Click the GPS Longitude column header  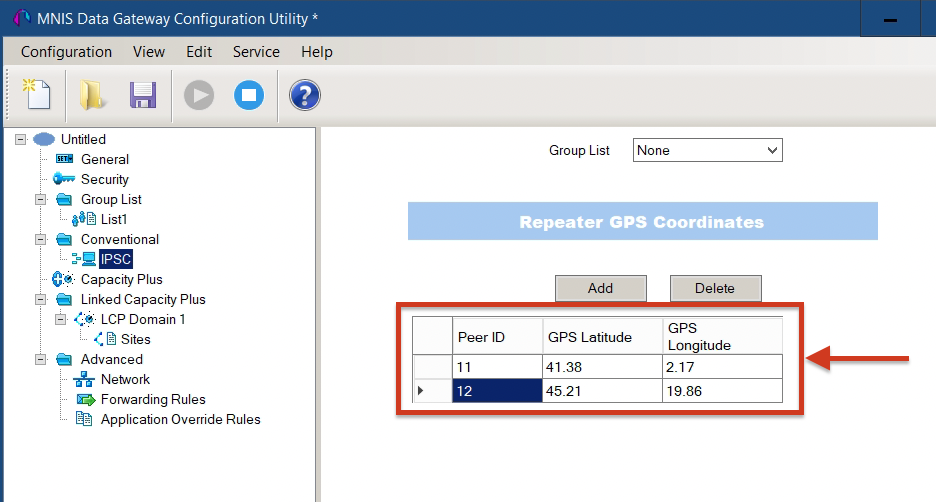click(722, 337)
